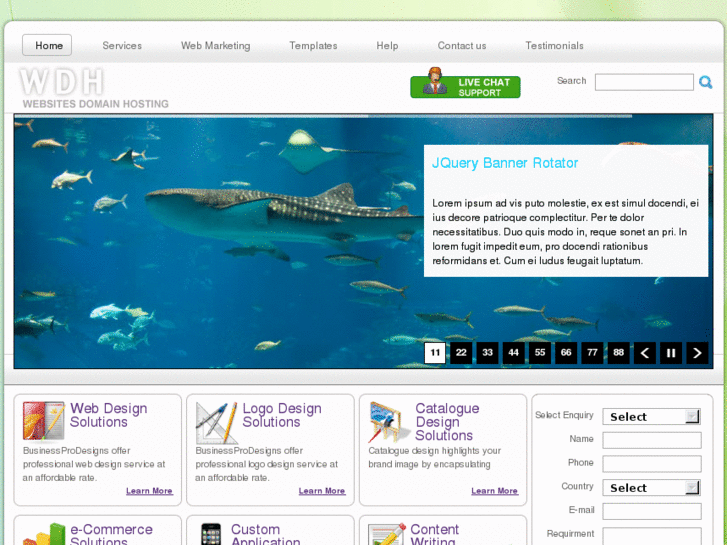Jump to banner slide 55
Screen dimensions: 727x545
click(540, 353)
